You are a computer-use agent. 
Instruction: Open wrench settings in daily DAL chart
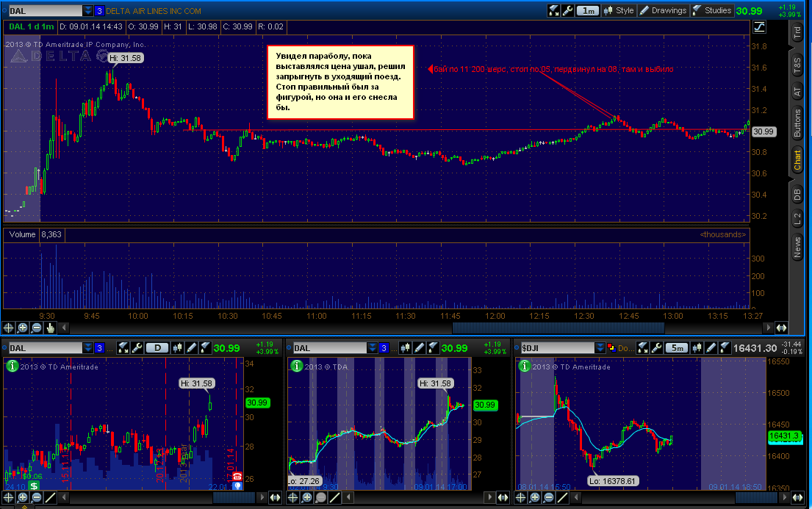137,348
